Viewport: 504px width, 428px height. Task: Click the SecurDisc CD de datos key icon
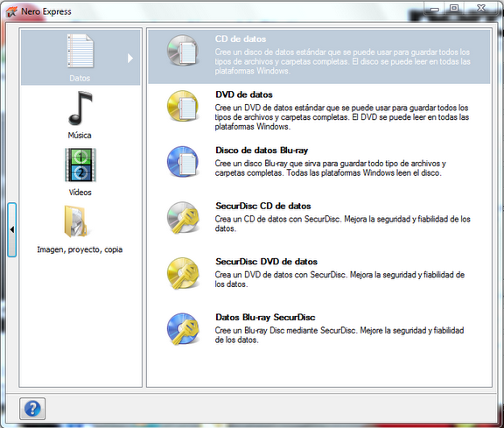click(x=183, y=217)
